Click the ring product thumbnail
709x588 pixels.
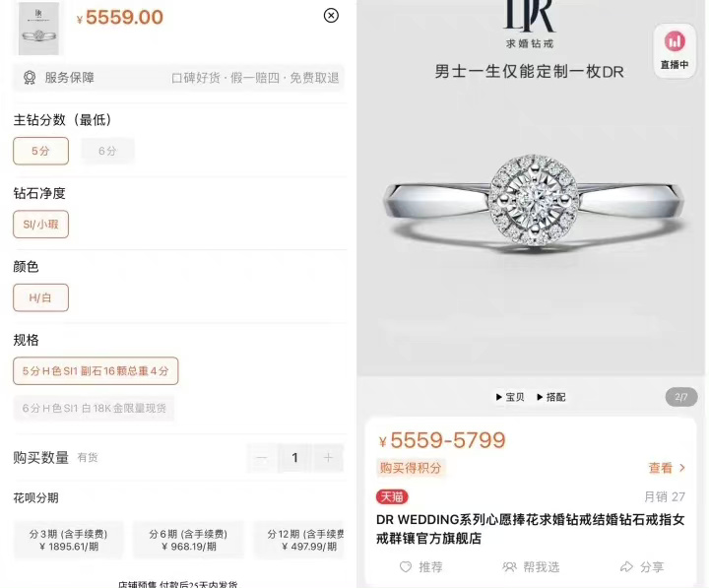38,29
